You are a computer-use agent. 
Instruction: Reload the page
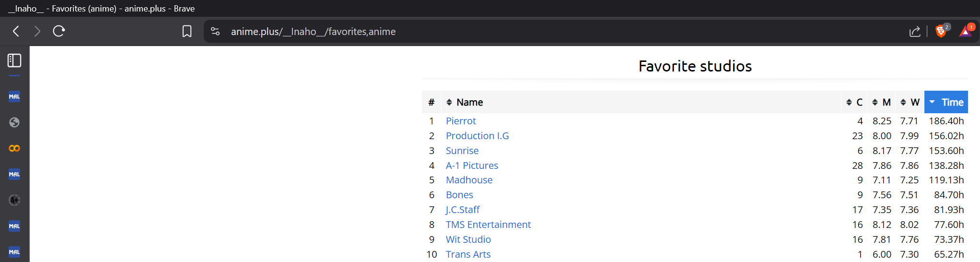pos(59,32)
